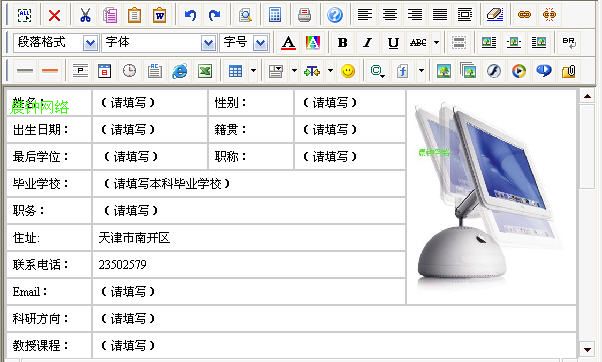602x362 pixels.
Task: Open the Help question mark icon
Action: 335,15
